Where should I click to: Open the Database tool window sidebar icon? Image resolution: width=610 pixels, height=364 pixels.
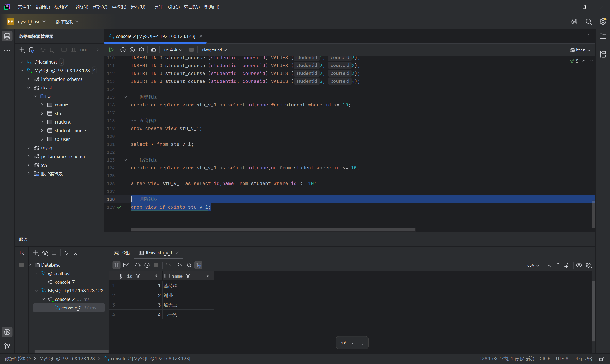coord(7,36)
